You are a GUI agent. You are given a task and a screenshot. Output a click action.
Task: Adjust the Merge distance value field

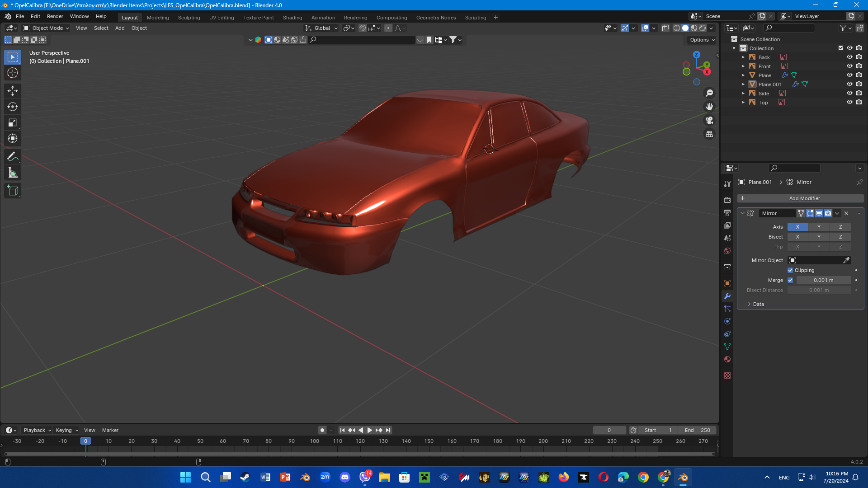(823, 280)
